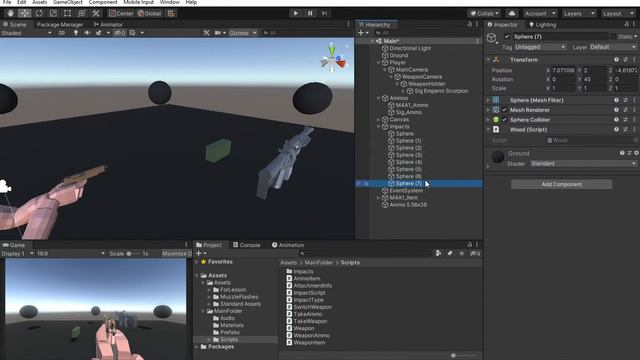Image resolution: width=640 pixels, height=360 pixels.
Task: Toggle the Global handle rotation button
Action: 149,13
